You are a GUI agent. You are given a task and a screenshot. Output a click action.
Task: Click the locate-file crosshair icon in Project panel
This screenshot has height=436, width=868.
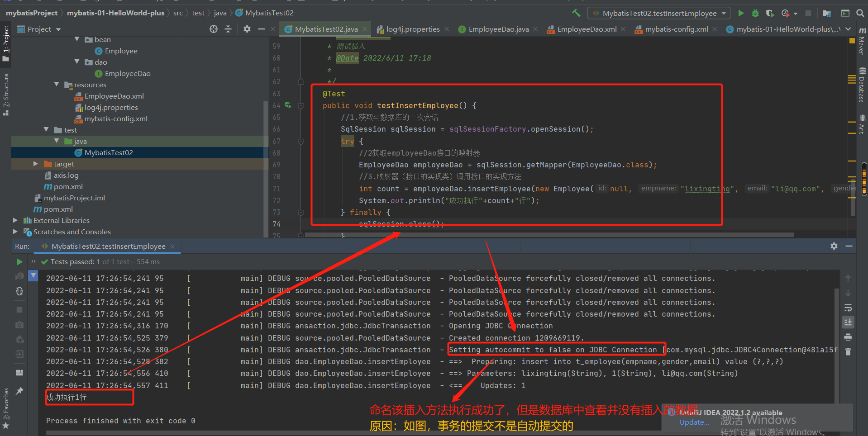click(214, 29)
